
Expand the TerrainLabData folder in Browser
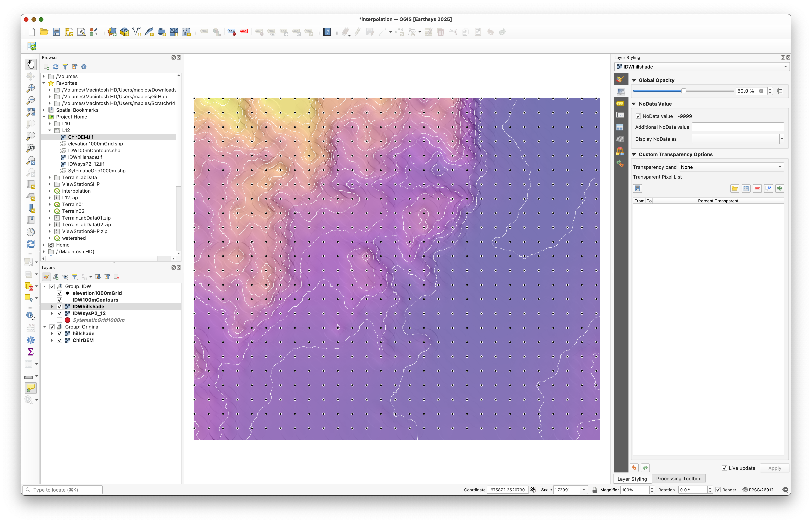pyautogui.click(x=50, y=177)
